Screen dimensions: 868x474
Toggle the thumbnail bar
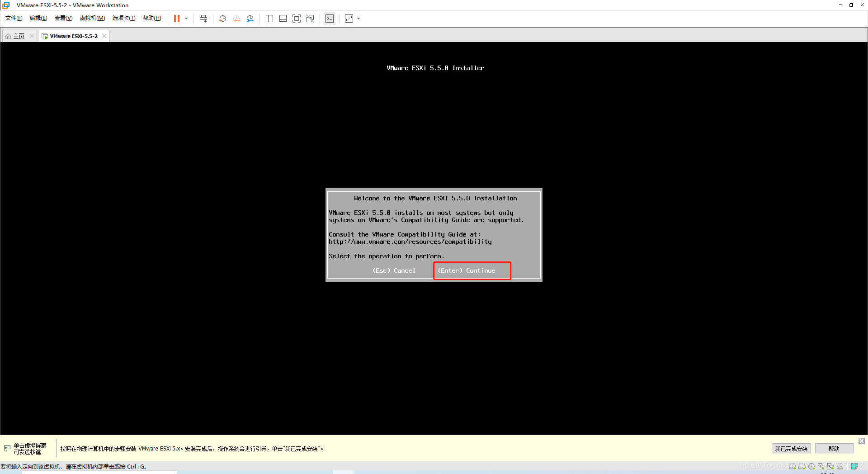coord(283,19)
